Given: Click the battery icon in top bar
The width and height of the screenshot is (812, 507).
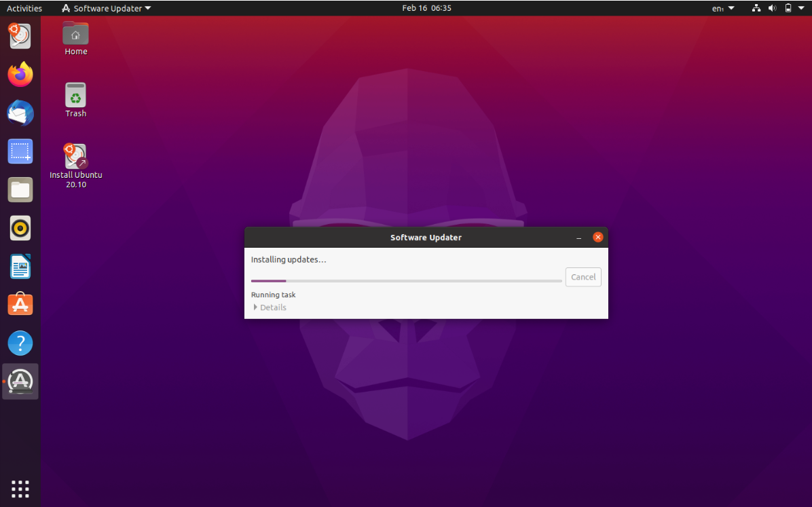Looking at the screenshot, I should [x=788, y=7].
